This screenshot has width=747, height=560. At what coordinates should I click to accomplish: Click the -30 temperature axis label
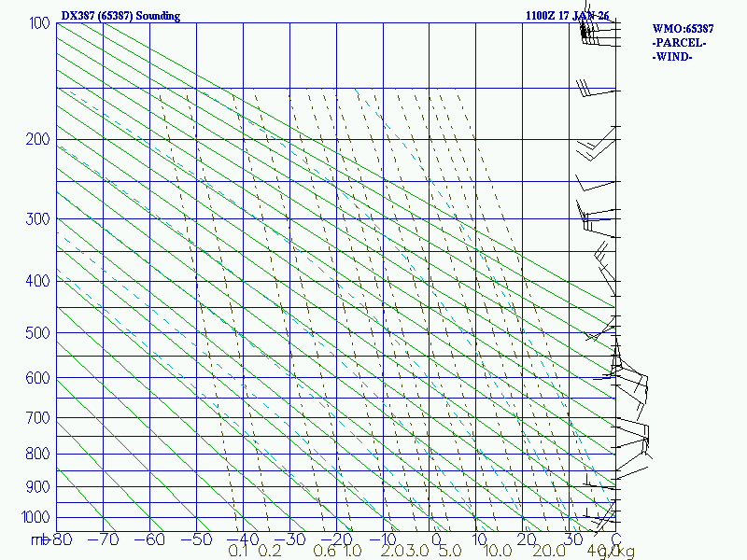[290, 539]
